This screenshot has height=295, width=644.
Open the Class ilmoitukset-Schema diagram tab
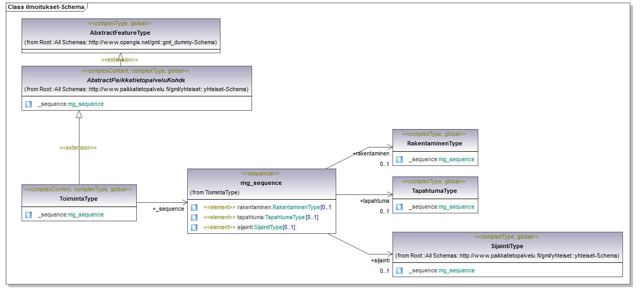(x=46, y=6)
